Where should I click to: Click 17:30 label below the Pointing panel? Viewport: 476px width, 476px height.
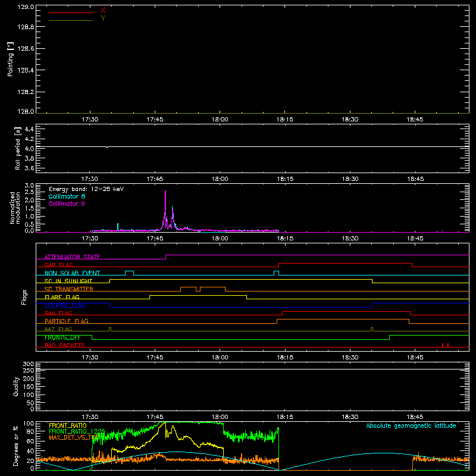90,120
